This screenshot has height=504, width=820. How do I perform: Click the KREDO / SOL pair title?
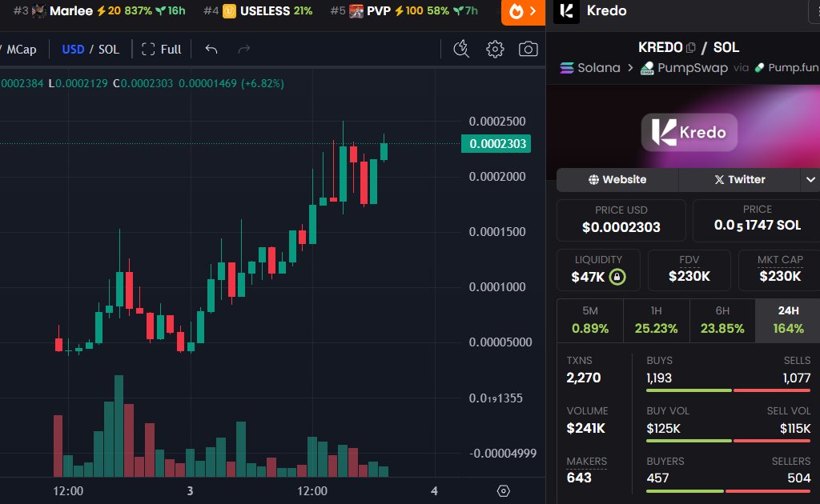[x=688, y=47]
